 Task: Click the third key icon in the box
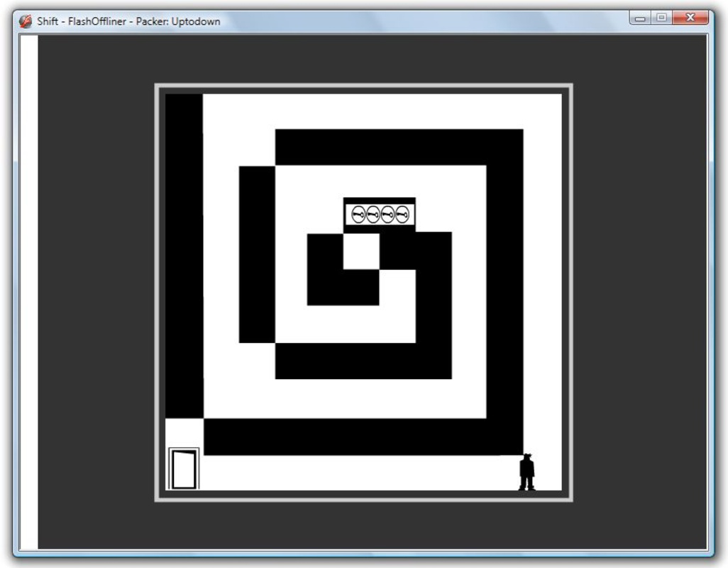387,215
